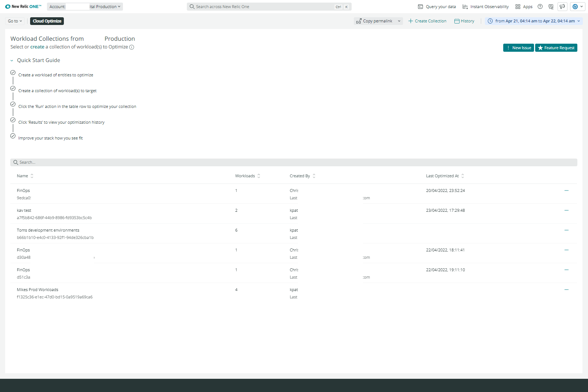Select the Cloud Optimize tab

[47, 21]
